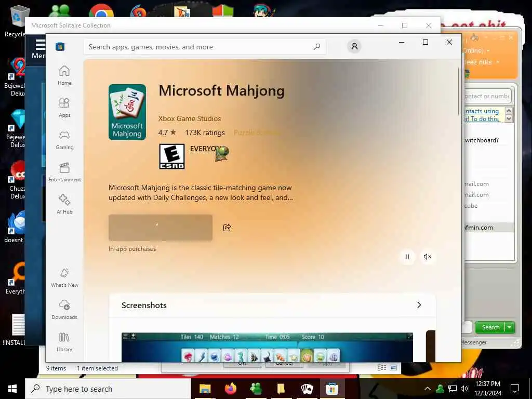Click the ESRB Everyone rating badge
Viewport: 532px width, 399px height.
click(172, 156)
